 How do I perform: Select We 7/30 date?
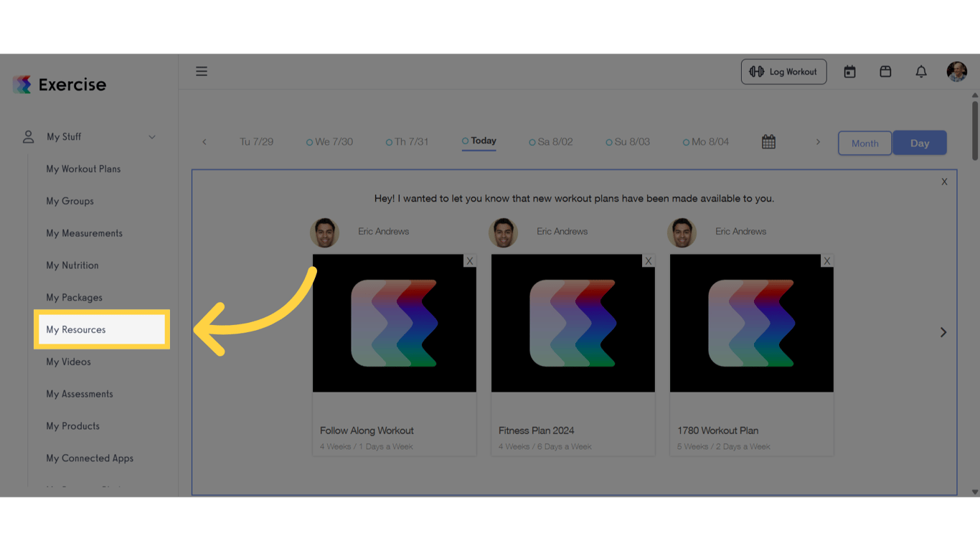point(329,142)
